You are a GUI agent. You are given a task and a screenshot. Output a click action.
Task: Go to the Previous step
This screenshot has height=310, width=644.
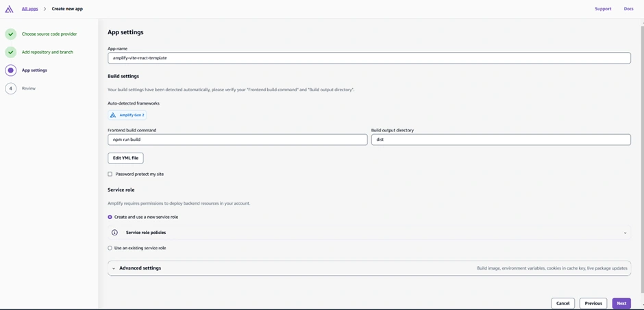pos(593,303)
